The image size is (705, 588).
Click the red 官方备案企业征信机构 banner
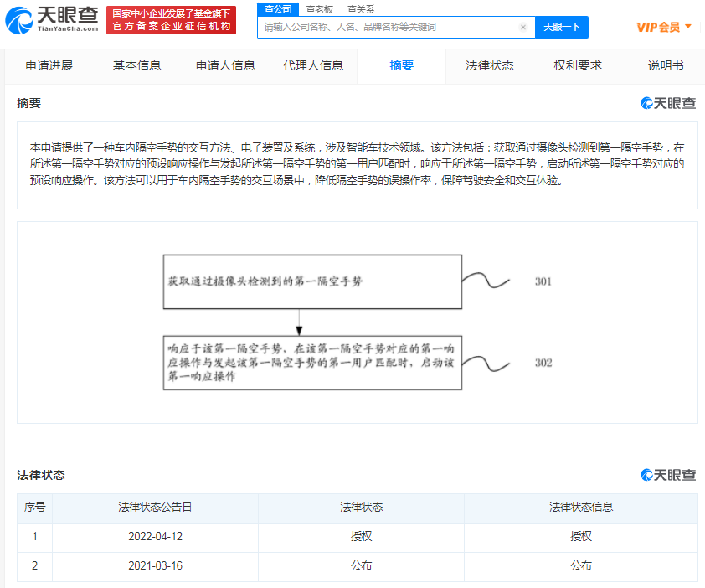coord(172,20)
